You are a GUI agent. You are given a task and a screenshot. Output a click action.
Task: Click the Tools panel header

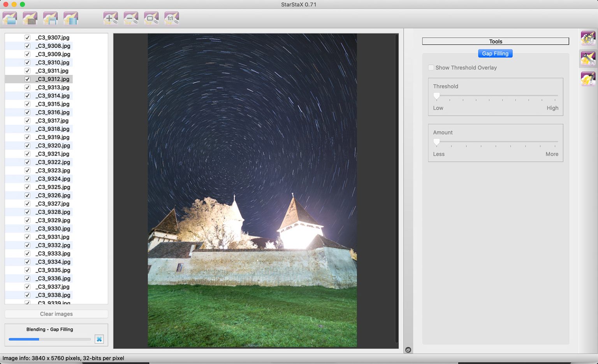coord(495,41)
